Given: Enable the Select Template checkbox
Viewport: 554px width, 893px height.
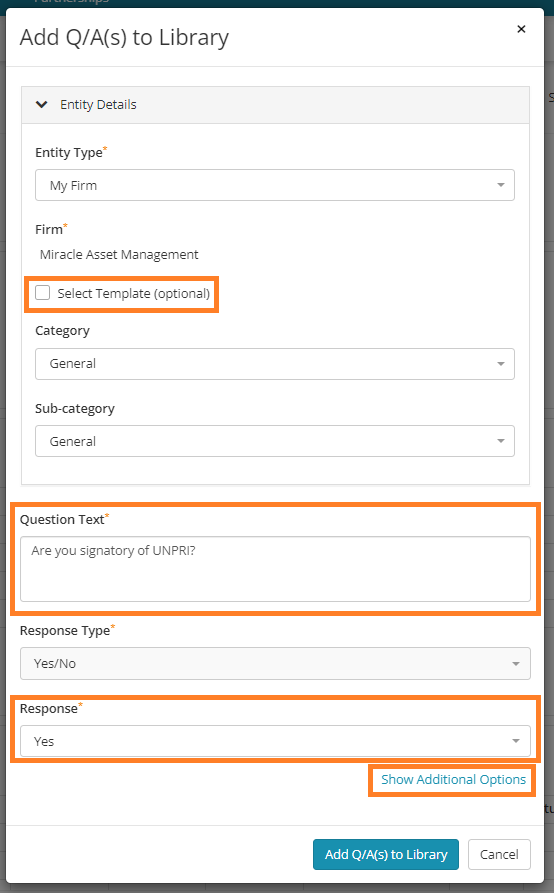Looking at the screenshot, I should point(43,293).
